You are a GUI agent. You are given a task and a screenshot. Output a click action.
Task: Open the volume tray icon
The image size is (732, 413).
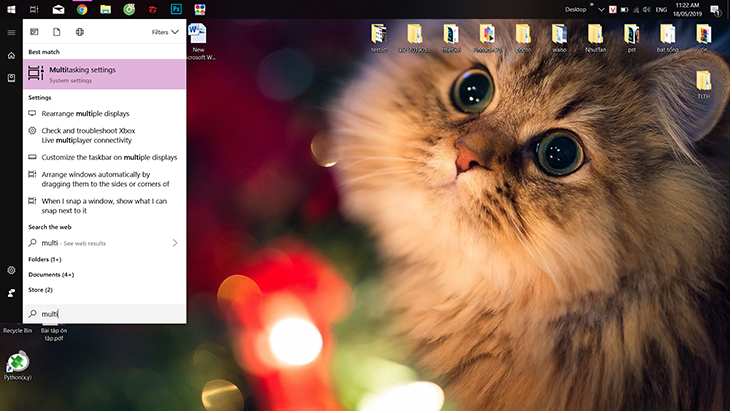click(647, 9)
